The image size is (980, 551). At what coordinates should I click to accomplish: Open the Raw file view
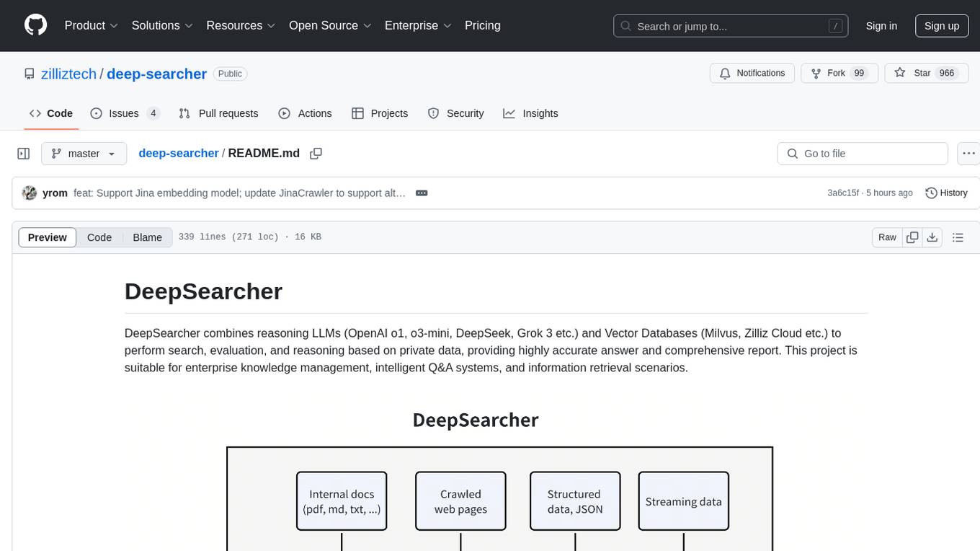pyautogui.click(x=888, y=237)
